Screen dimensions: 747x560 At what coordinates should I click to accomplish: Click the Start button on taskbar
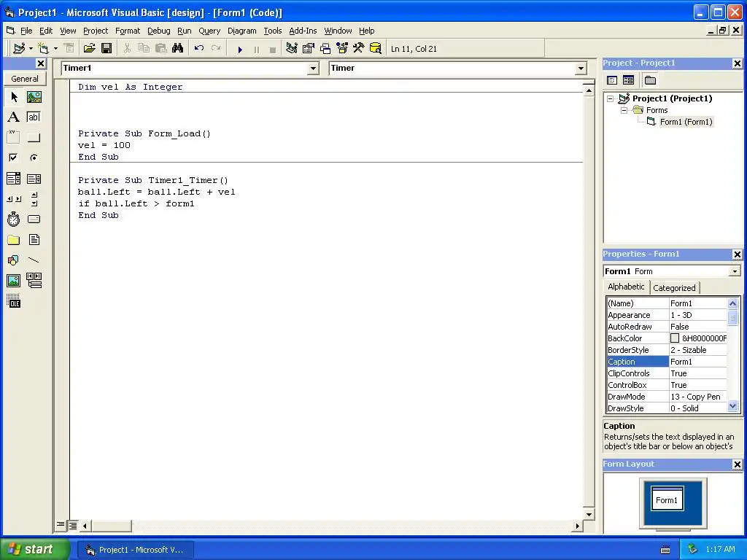coord(34,549)
